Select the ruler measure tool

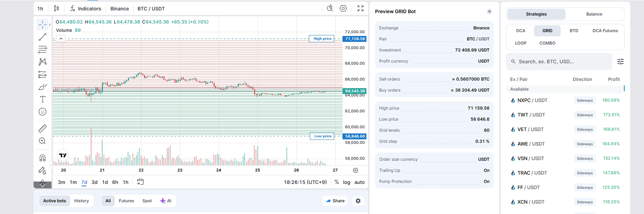pyautogui.click(x=43, y=129)
